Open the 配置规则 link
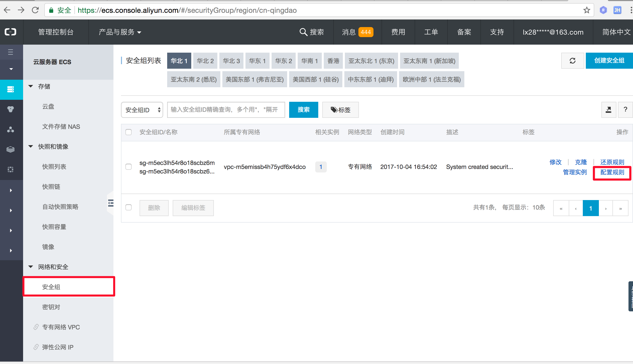This screenshot has height=364, width=633. [x=612, y=172]
